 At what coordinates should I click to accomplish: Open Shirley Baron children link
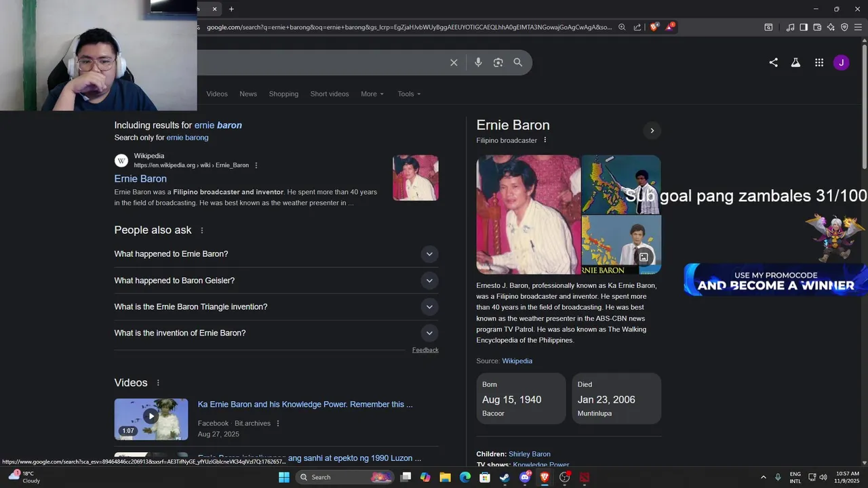[530, 454]
